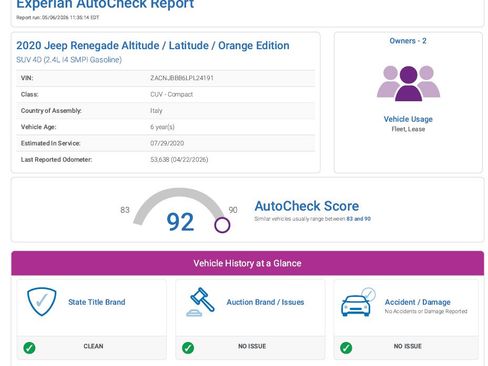The width and height of the screenshot is (488, 366).
Task: Click the SUV 4D engine subtitle
Action: [x=69, y=60]
